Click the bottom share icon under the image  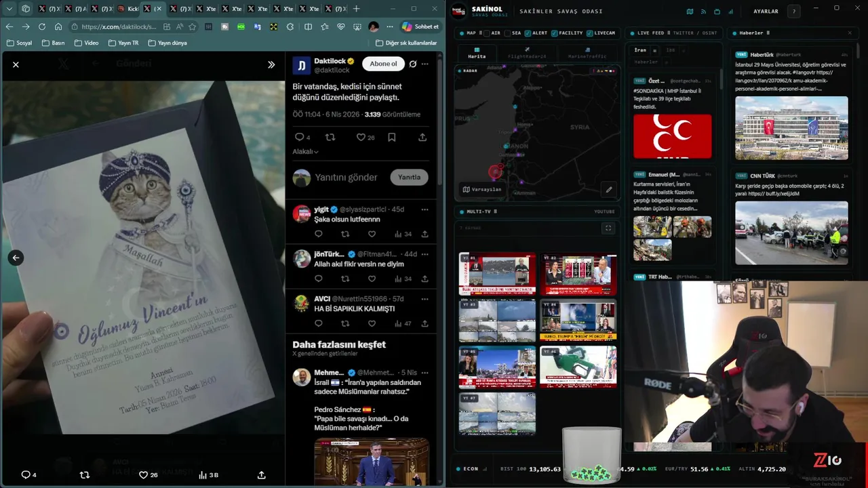[262, 475]
